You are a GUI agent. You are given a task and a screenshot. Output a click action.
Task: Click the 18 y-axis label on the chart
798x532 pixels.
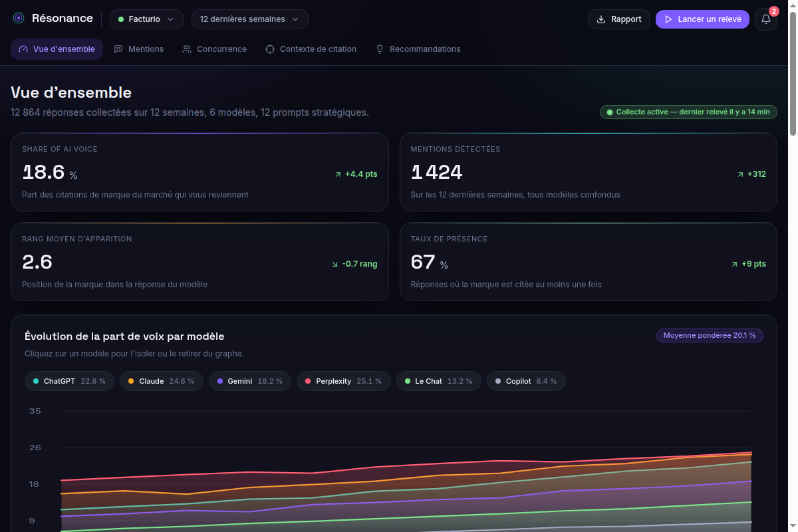(x=35, y=484)
